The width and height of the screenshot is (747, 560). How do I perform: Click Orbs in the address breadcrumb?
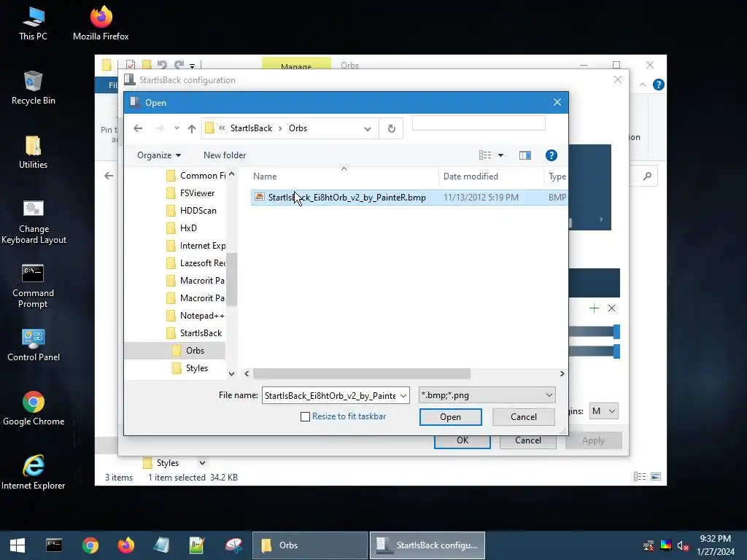pos(298,128)
